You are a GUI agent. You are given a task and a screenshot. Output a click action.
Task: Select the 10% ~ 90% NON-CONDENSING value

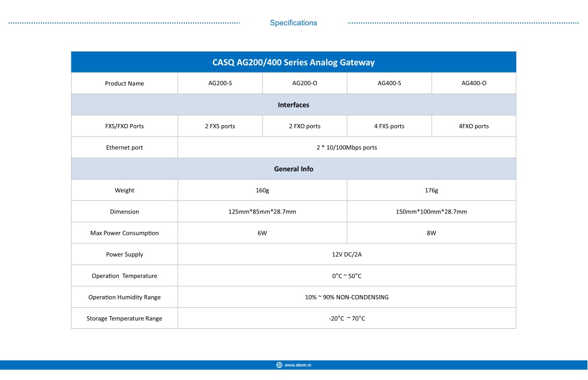point(347,297)
